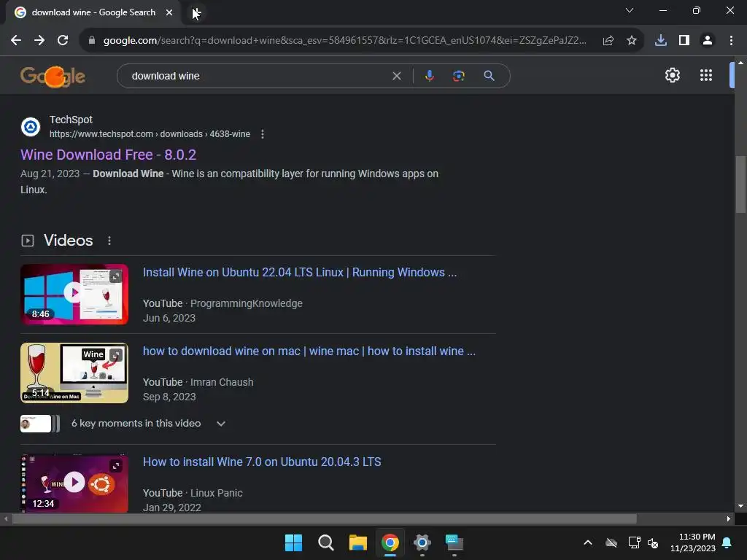Open network status tray icon
Screen dimensions: 747x560
(634, 542)
